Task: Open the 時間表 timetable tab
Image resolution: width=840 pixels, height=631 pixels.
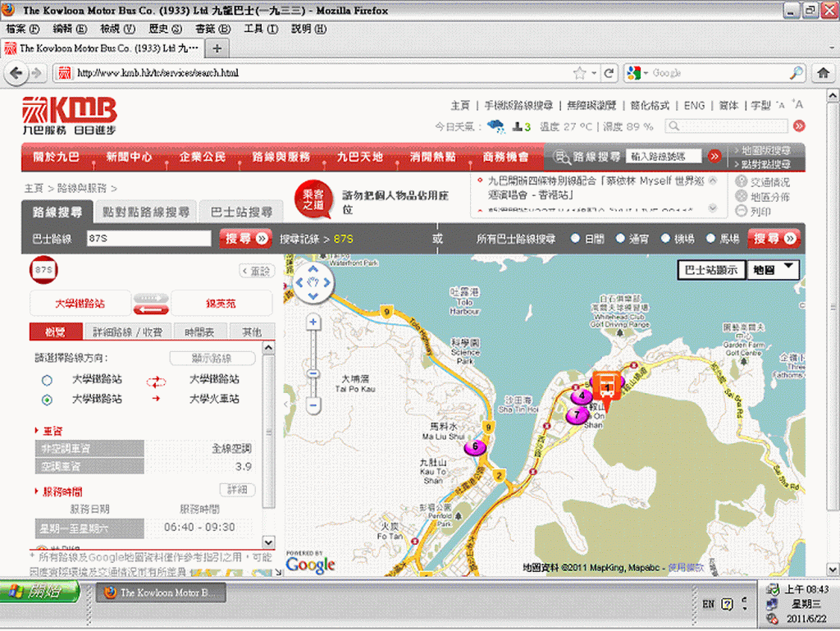Action: 199,332
